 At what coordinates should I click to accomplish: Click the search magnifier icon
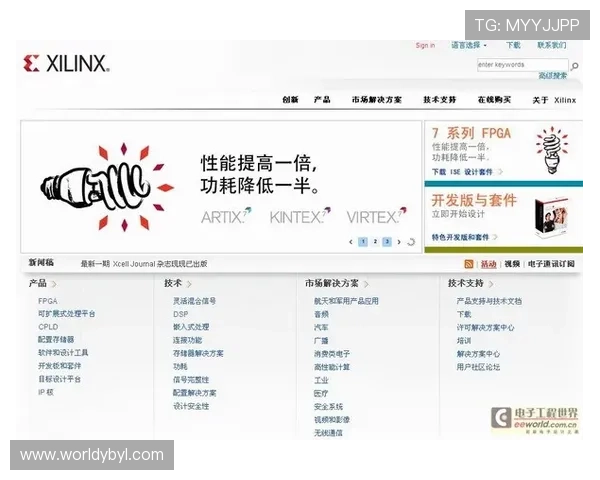(x=574, y=66)
